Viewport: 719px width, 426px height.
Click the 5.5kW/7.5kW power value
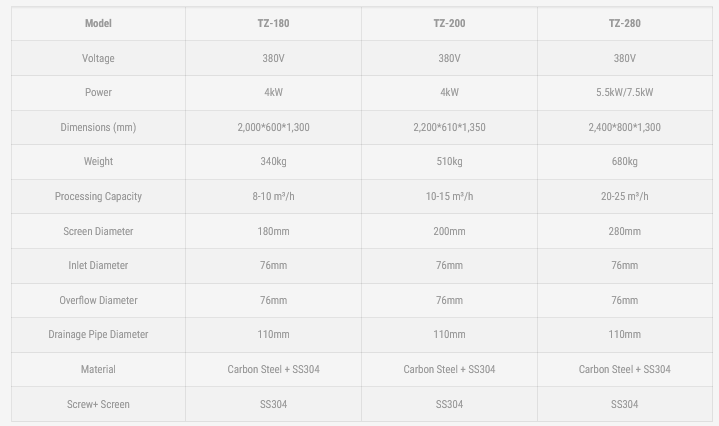pyautogui.click(x=624, y=93)
